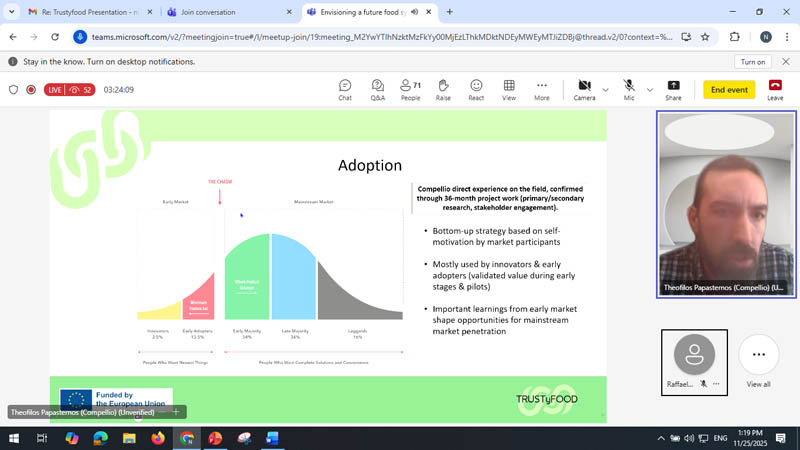Click the End event button

[x=729, y=90]
